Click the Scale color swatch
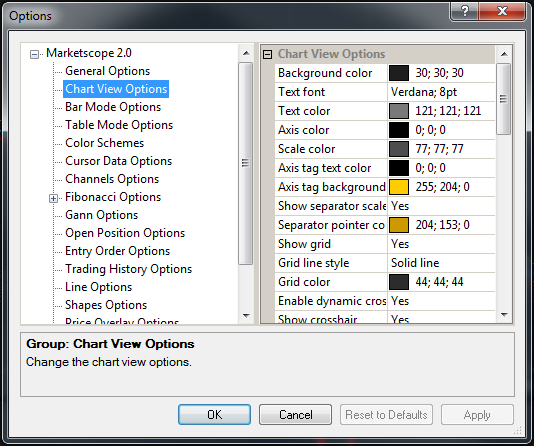This screenshot has height=446, width=534. click(x=399, y=149)
